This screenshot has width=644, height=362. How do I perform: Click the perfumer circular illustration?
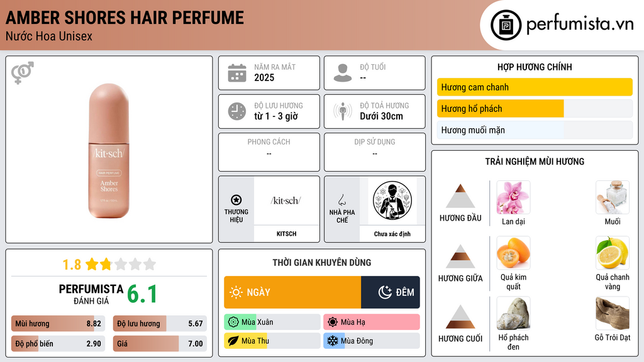(392, 201)
